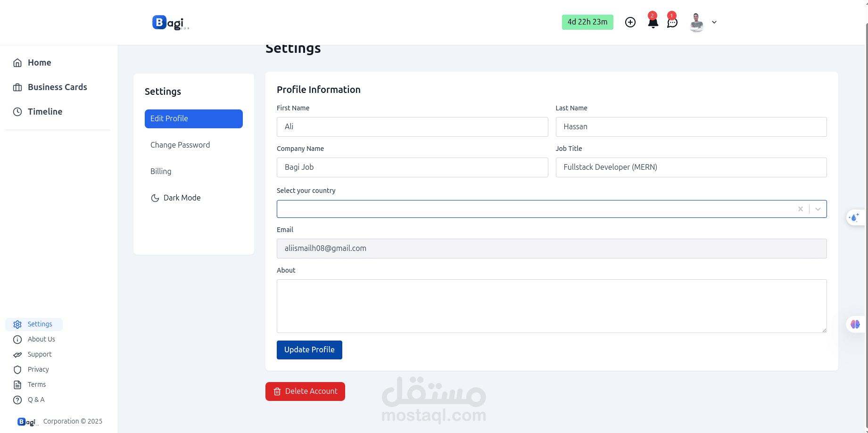Viewport: 868px width, 433px height.
Task: Click the Last Name field
Action: coord(691,127)
